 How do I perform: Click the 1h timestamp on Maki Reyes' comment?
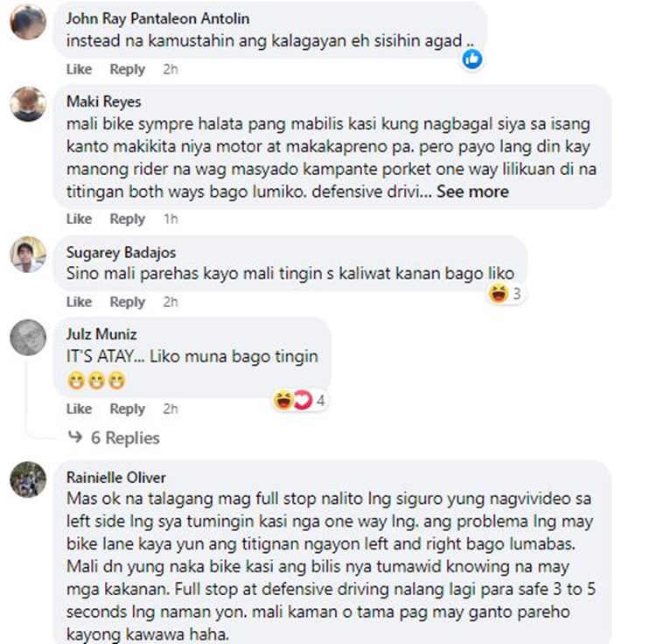[171, 219]
